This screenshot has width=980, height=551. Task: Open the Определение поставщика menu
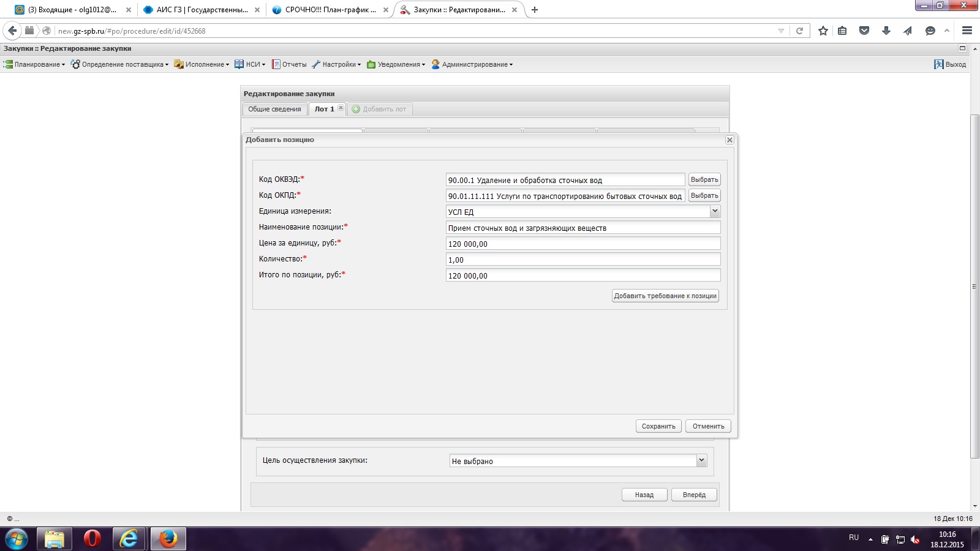(119, 64)
